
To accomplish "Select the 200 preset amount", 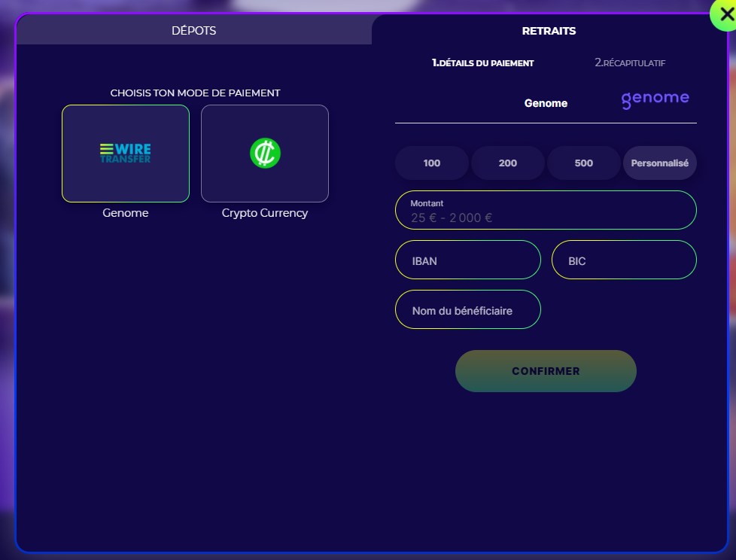I will pos(508,163).
